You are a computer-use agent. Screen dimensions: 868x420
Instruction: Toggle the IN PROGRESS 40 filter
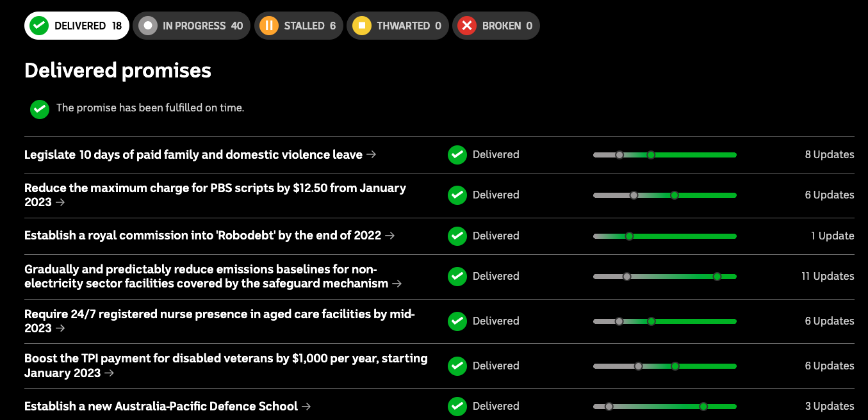point(192,26)
